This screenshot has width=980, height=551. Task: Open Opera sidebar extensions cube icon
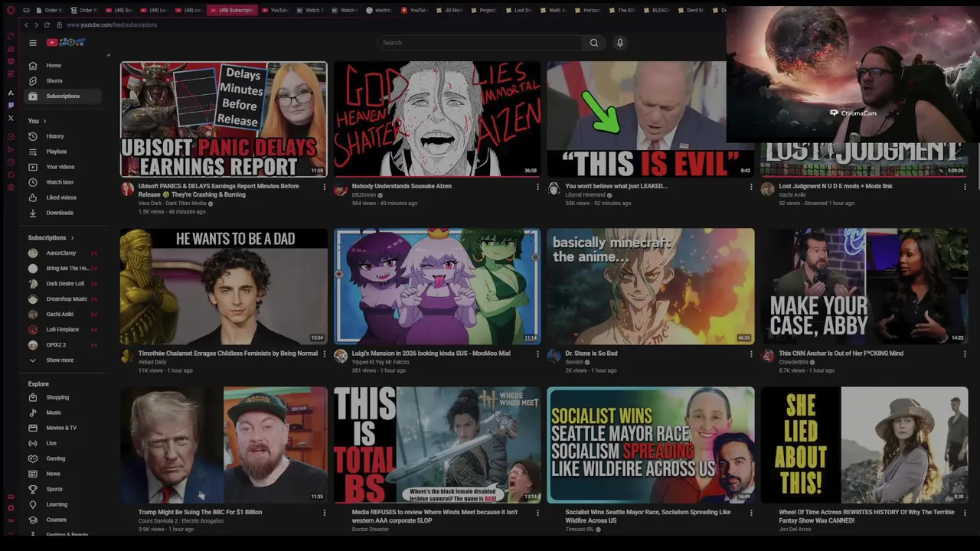11,174
